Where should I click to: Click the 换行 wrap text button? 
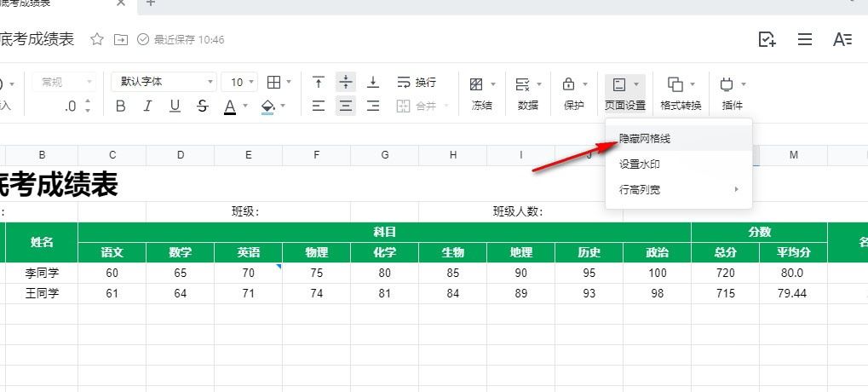click(x=417, y=83)
